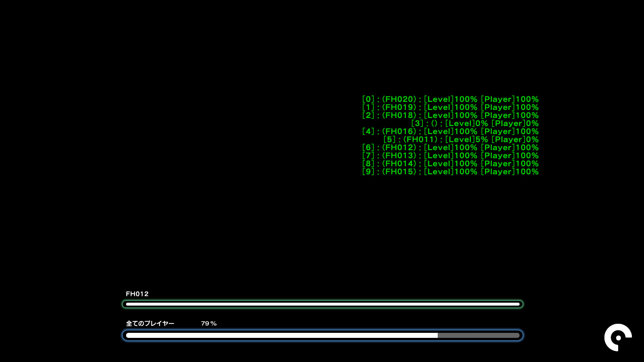Select debug line [7] FH013
This screenshot has width=644, height=362.
[450, 156]
